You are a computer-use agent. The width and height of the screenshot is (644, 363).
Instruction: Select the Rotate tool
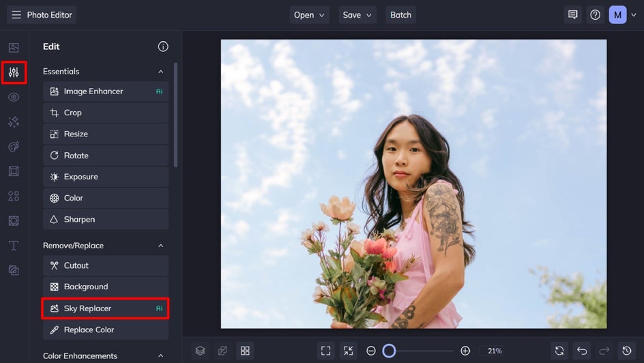pos(106,155)
